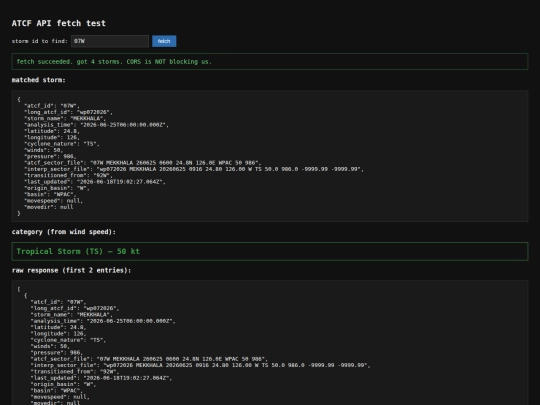Click the latitude line in raw response

(58, 327)
